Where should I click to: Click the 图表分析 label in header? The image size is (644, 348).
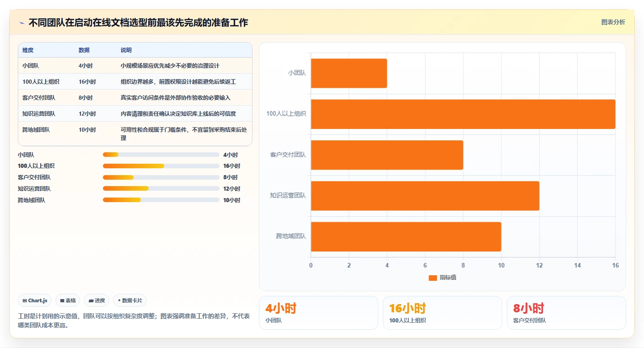[x=613, y=22]
